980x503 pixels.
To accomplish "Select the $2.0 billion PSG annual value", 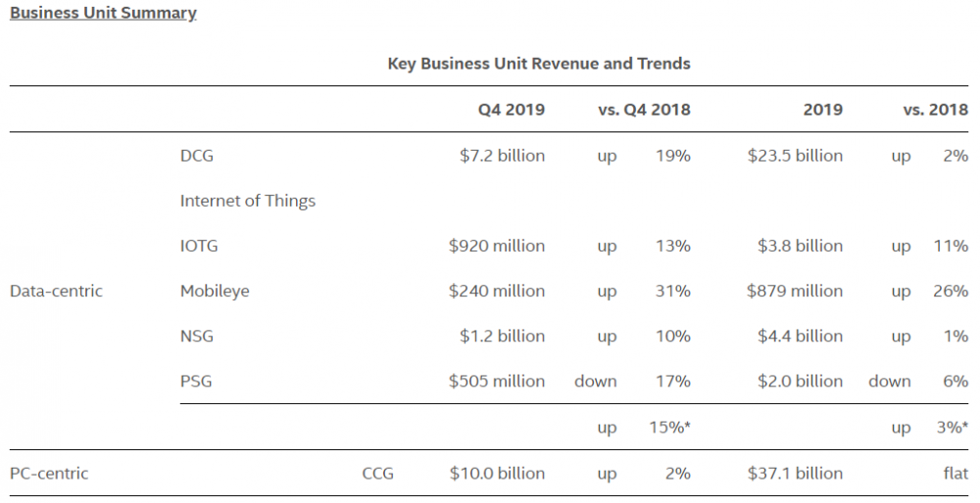I will click(x=800, y=381).
